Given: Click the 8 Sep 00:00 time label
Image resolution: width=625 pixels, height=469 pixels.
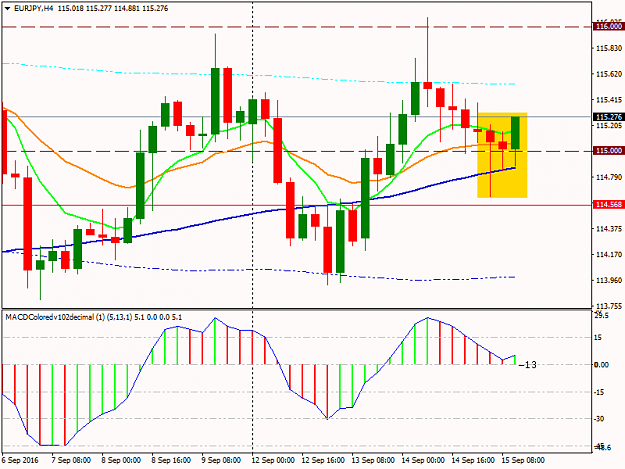Looking at the screenshot, I should click(x=121, y=460).
